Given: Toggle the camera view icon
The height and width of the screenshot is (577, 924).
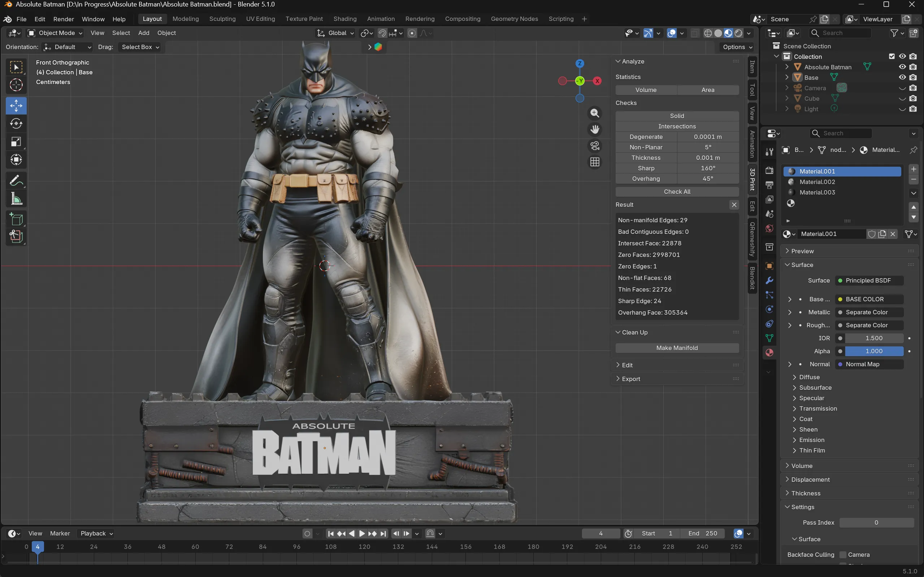Looking at the screenshot, I should click(594, 146).
